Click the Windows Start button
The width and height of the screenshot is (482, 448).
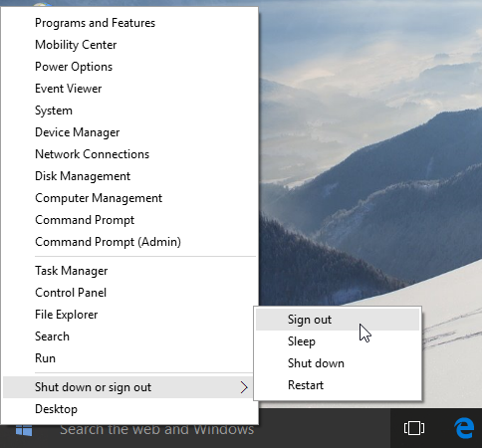(x=24, y=431)
